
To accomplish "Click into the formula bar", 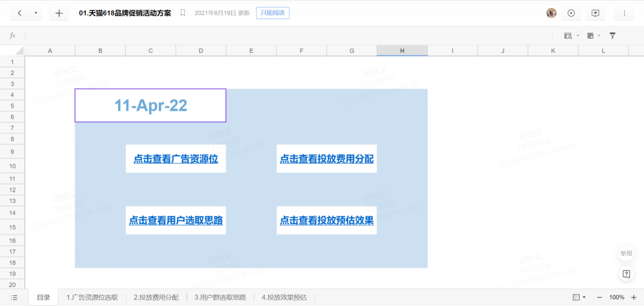I will coord(287,36).
